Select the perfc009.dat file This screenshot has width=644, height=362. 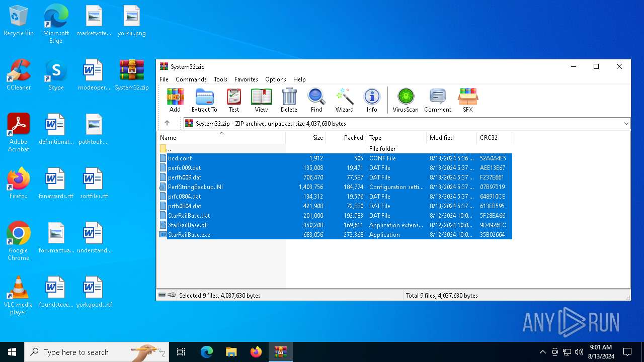click(x=335, y=168)
